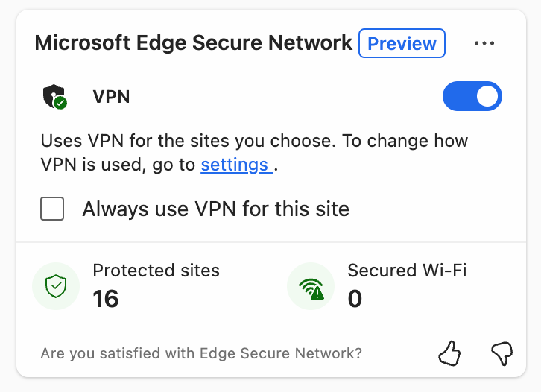
Task: Click the Secured Wi-Fi count 0
Action: (355, 299)
